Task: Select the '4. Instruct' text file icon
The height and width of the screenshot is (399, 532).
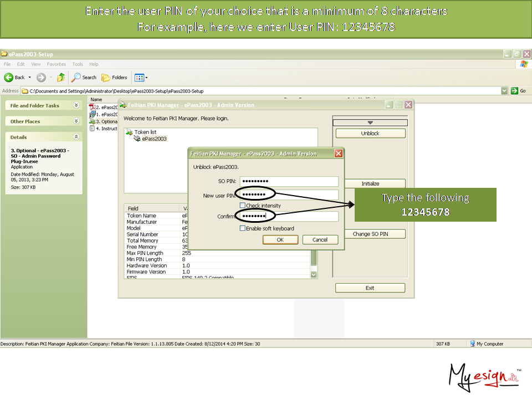Action: pos(92,129)
